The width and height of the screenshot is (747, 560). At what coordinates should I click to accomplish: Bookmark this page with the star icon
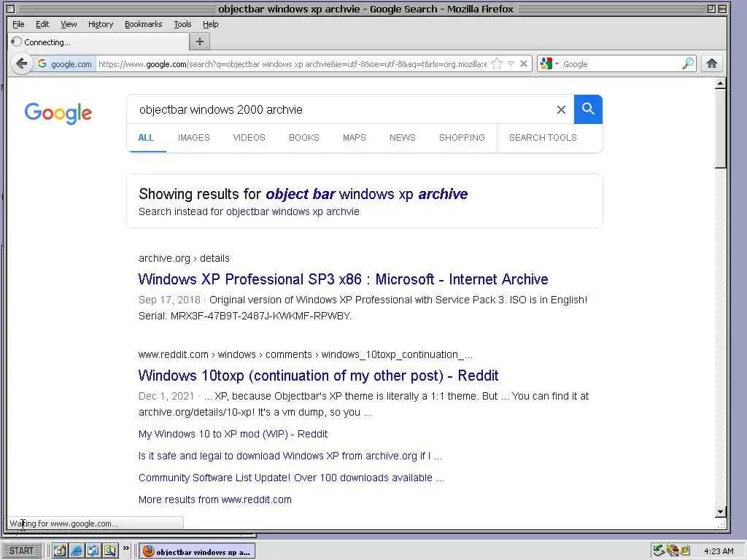tap(496, 64)
